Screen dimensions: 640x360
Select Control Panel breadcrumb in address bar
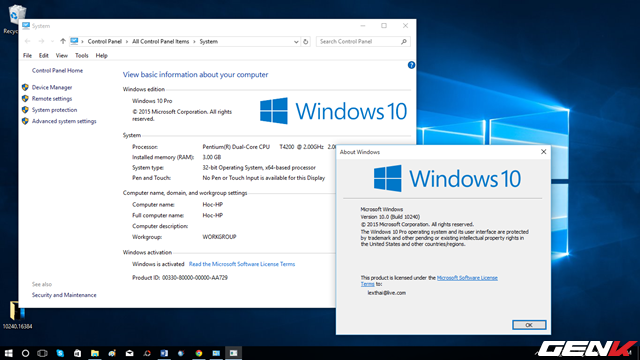pyautogui.click(x=104, y=42)
